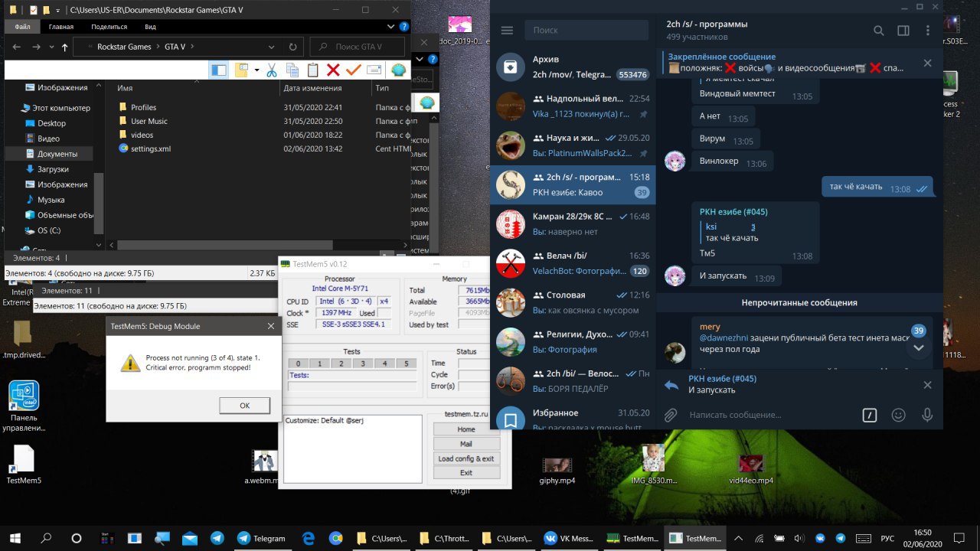Switch to the Поделиться ribbon tab
980x551 pixels.
click(109, 27)
